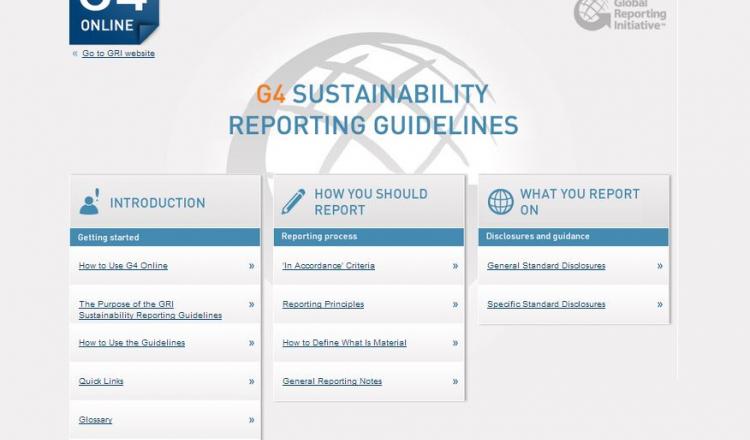Click the G4 Online logo
The width and height of the screenshot is (750, 440).
[x=113, y=20]
